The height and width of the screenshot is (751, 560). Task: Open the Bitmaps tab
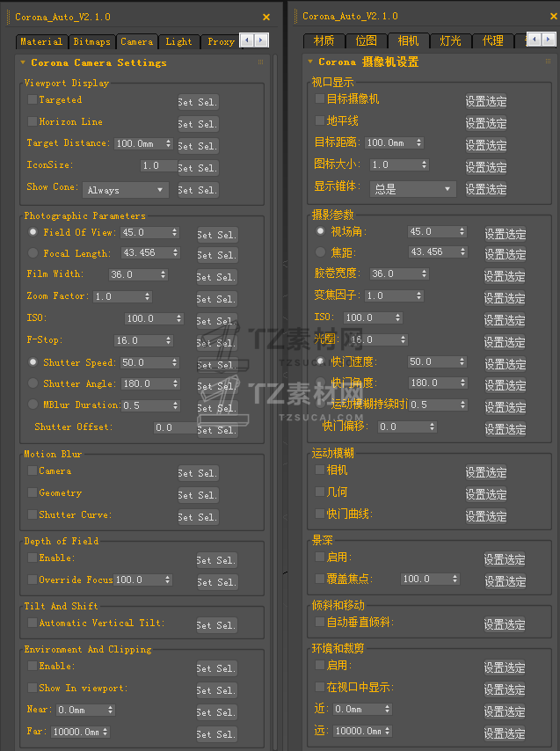point(92,41)
